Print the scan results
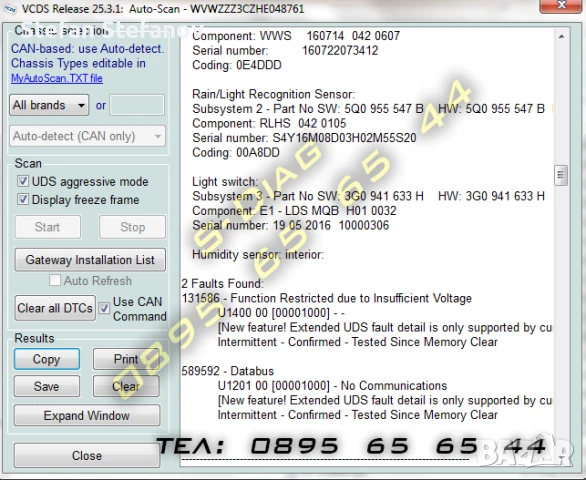 (126, 359)
